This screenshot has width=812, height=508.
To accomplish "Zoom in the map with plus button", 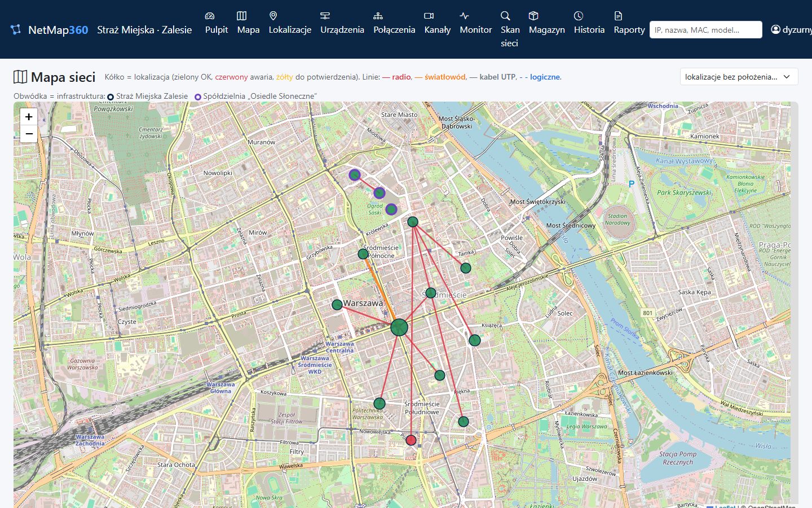I will (29, 117).
